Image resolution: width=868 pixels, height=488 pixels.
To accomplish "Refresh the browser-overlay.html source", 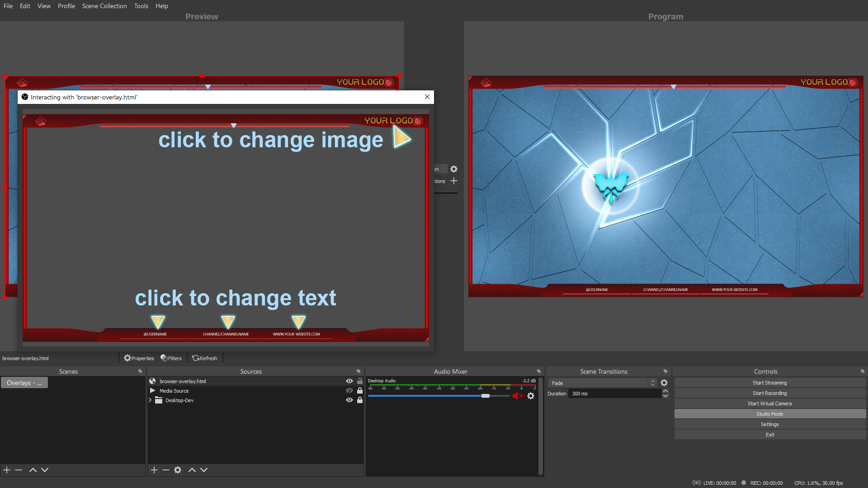I will pyautogui.click(x=204, y=358).
